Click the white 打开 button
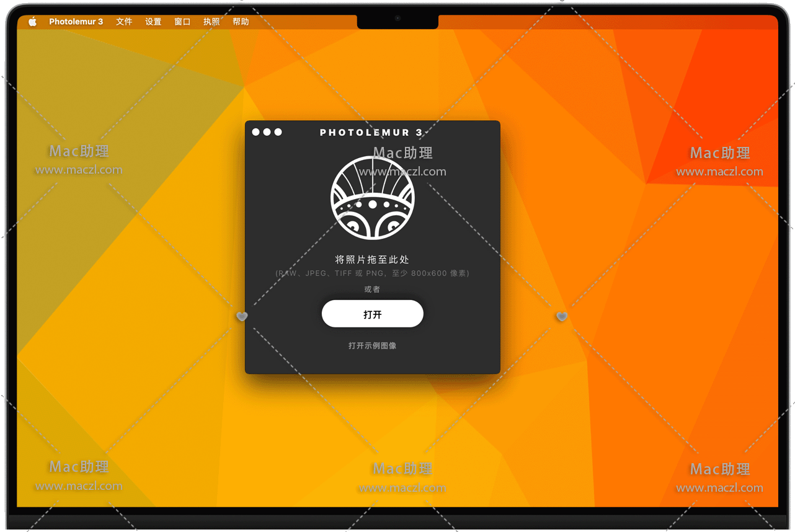The image size is (795, 532). click(373, 314)
